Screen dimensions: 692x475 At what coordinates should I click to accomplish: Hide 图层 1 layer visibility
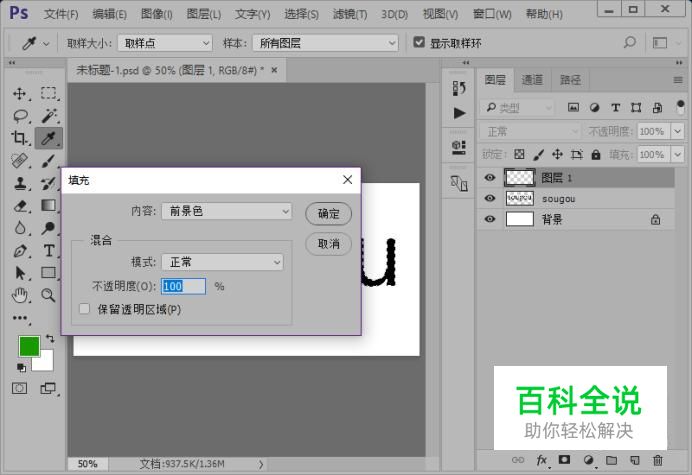click(x=489, y=177)
